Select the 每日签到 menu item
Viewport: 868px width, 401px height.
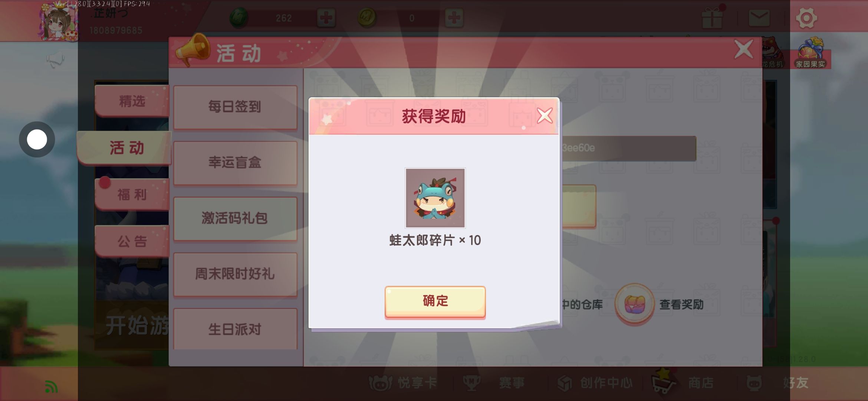click(235, 107)
